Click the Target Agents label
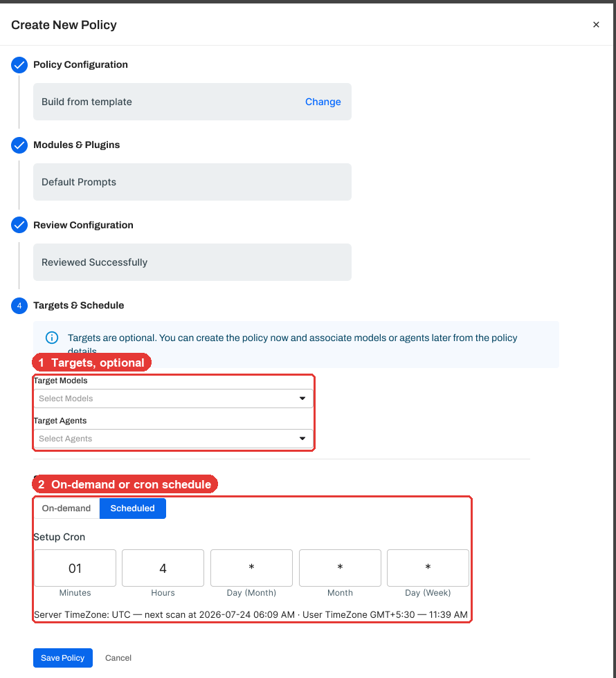The width and height of the screenshot is (616, 678). click(60, 421)
